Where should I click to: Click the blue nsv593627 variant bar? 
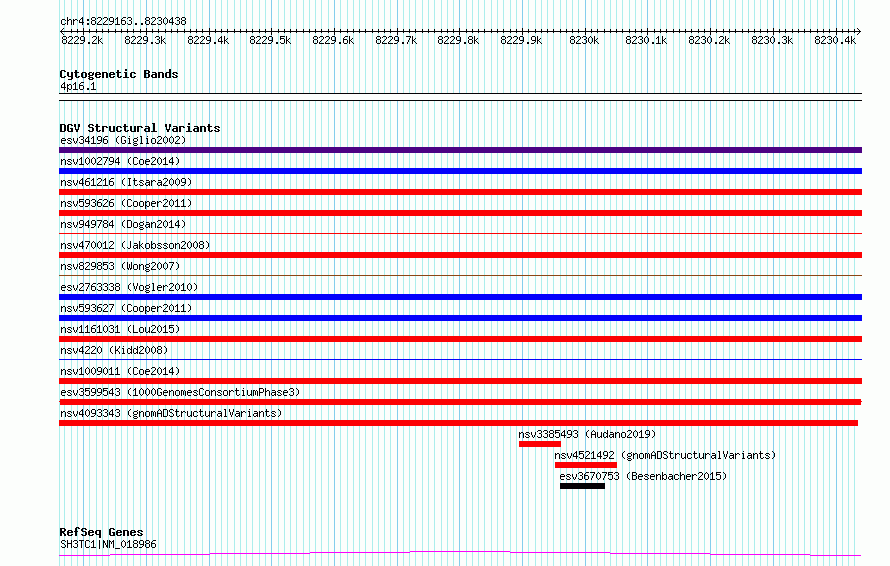460,318
